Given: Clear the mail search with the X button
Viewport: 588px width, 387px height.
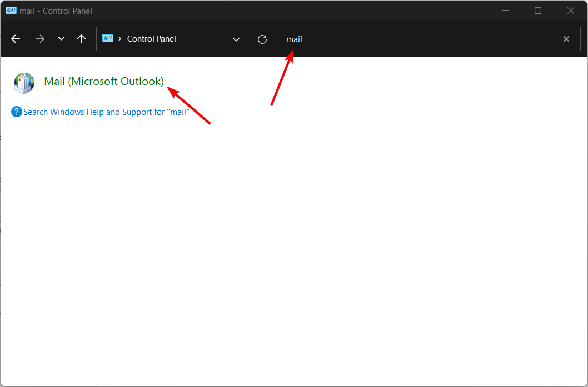Looking at the screenshot, I should pyautogui.click(x=566, y=39).
